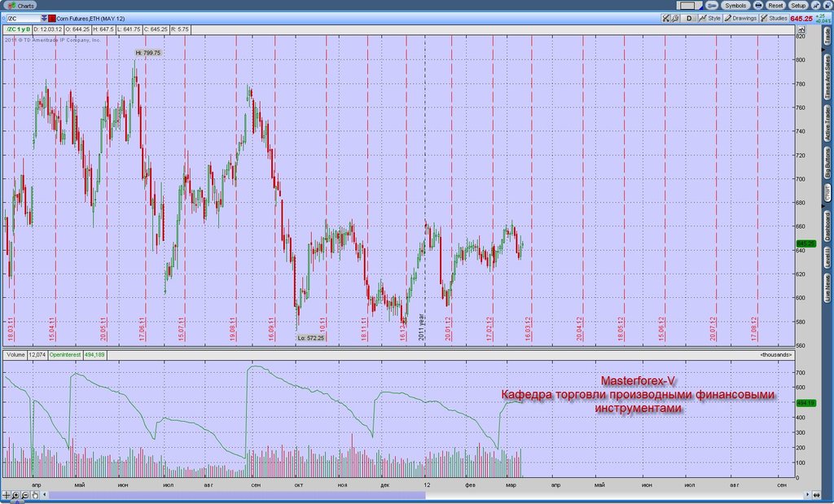Click the small chart icon above price axis
This screenshot has width=834, height=504.
(x=801, y=30)
